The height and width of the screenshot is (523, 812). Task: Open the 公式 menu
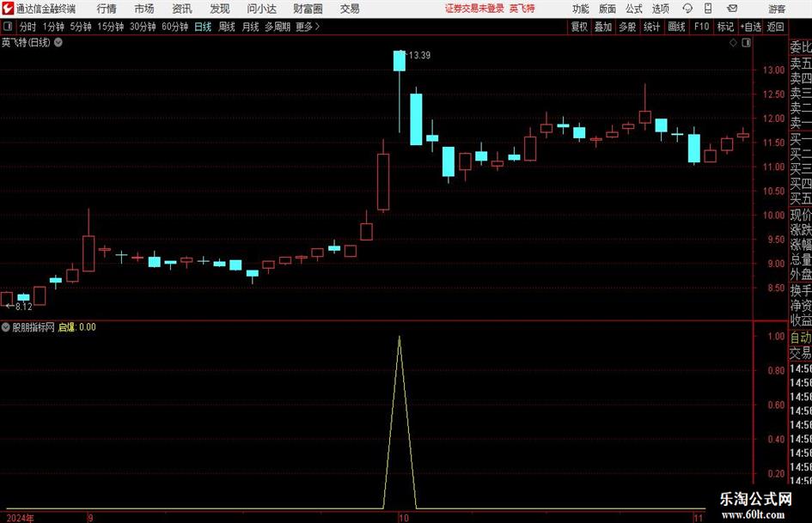[634, 9]
